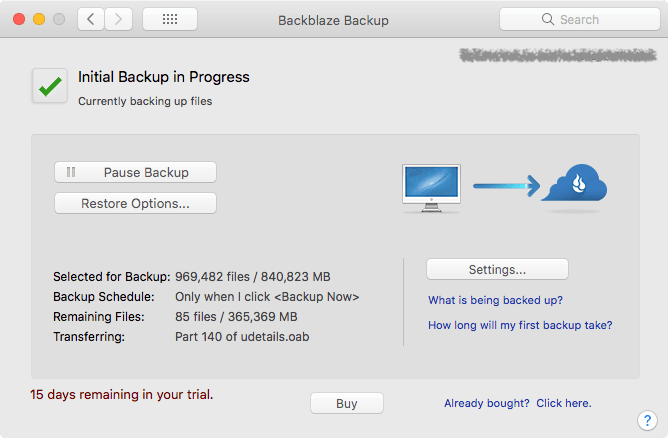Click the 'Backblaze Backup' window title

333,20
